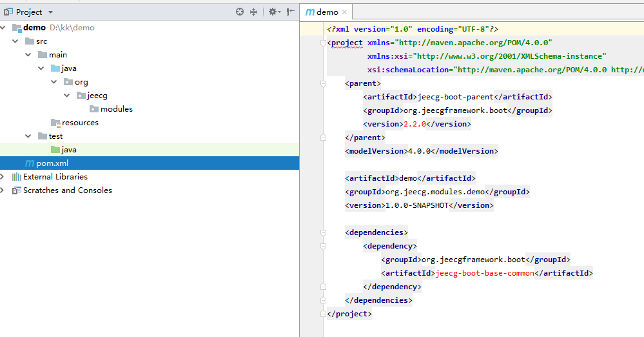Viewport: 644px width, 337px height.
Task: Select the modules package
Action: (117, 109)
